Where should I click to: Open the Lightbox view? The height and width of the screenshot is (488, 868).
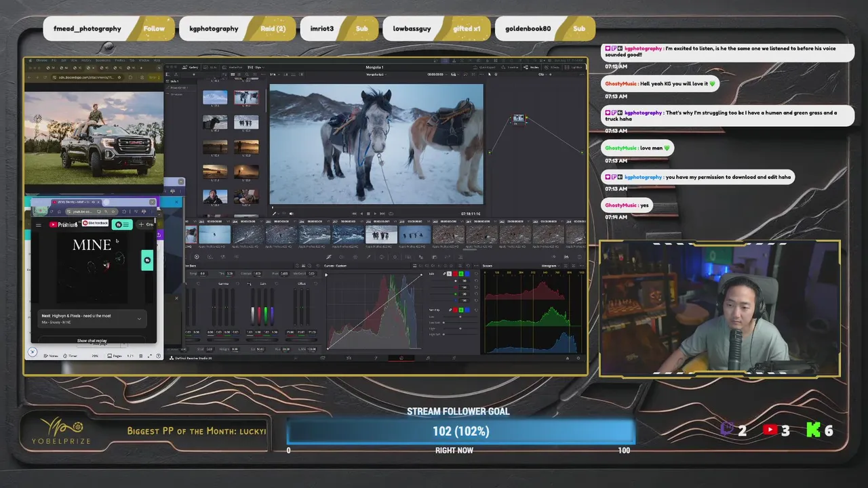(574, 67)
